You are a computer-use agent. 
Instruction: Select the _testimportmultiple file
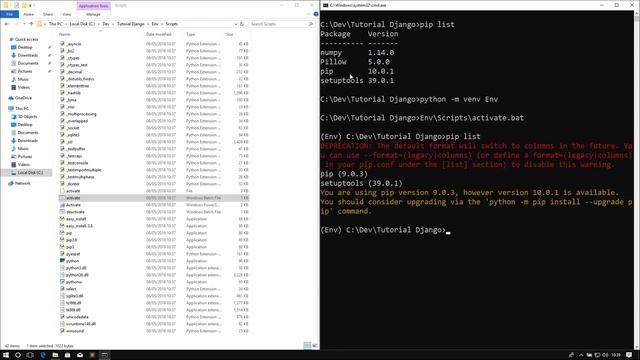pyautogui.click(x=84, y=170)
